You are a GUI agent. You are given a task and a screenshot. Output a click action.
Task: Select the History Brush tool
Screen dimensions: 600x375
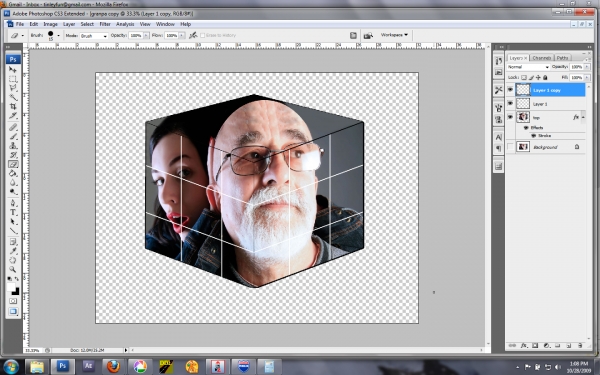coord(13,155)
